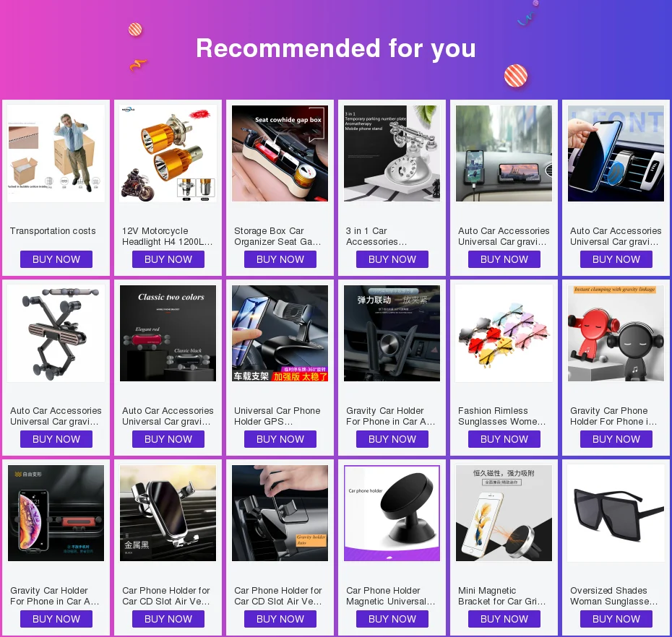Open the Universal Car Phone Holder GPS title
Viewport: 672px width, 637px height.
pos(277,416)
